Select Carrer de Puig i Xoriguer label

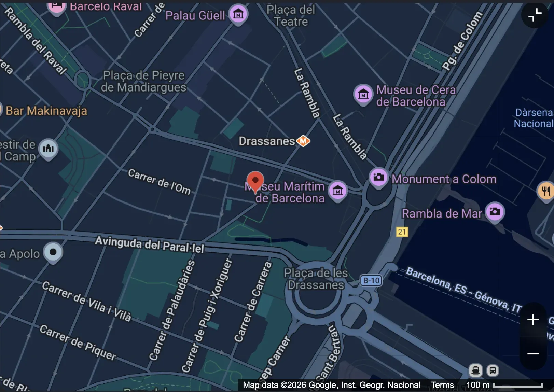coord(207,315)
